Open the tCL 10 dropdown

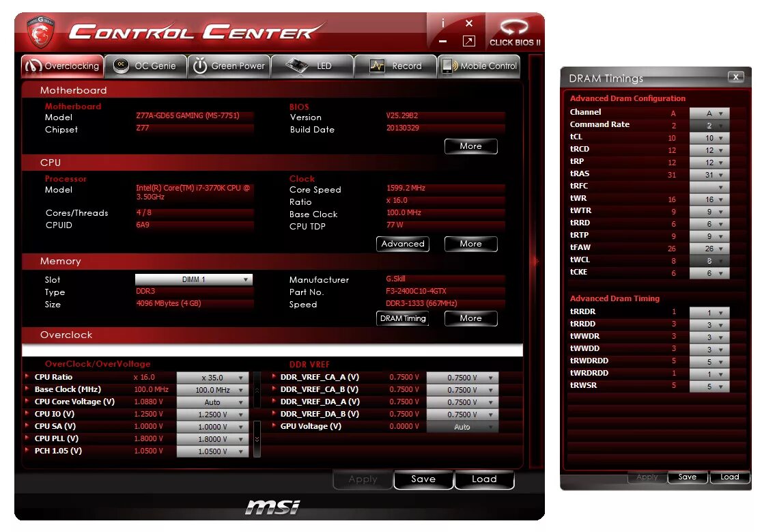(709, 138)
